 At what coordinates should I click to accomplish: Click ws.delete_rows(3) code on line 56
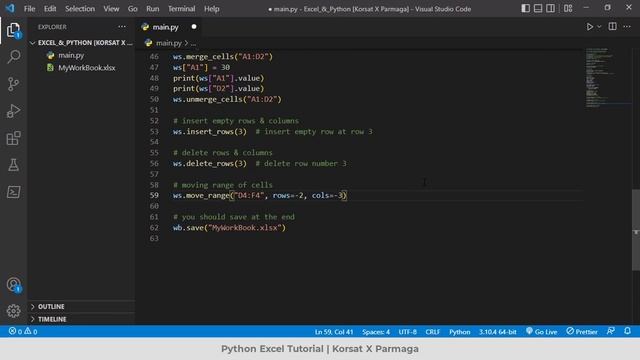click(209, 163)
